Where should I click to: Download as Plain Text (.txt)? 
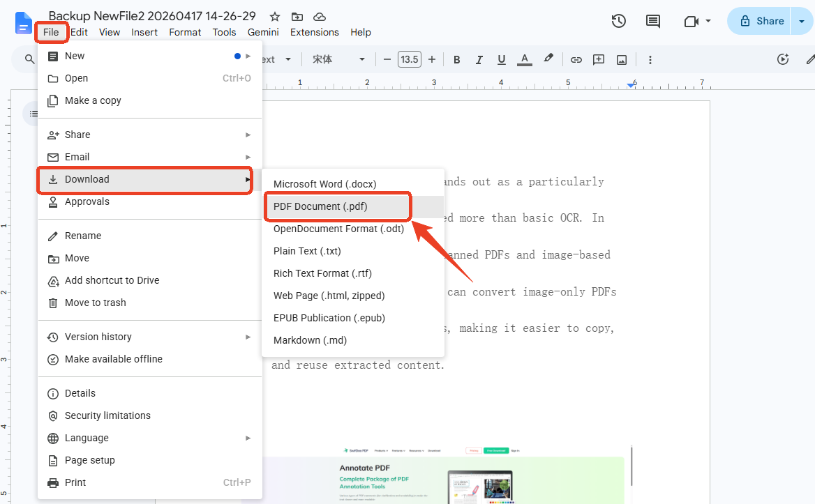click(x=353, y=251)
